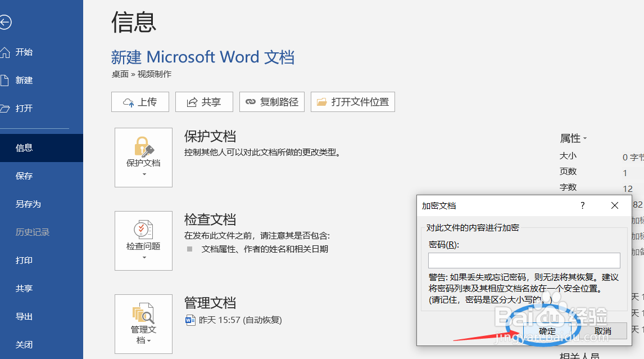Click the folder icon on 打开文件位置
Screen dimensions: 644x359
pos(322,102)
